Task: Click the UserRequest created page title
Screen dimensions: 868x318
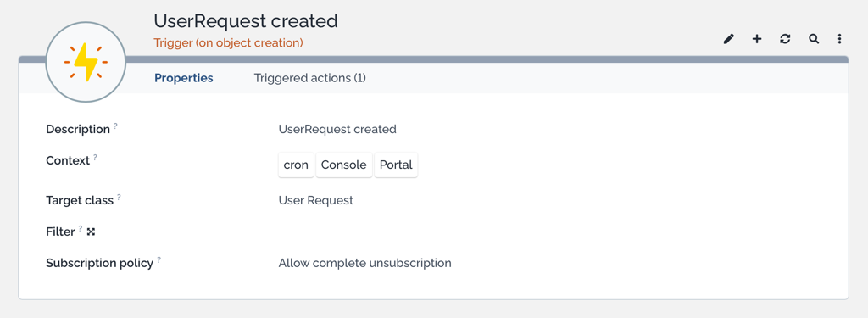Action: 246,21
